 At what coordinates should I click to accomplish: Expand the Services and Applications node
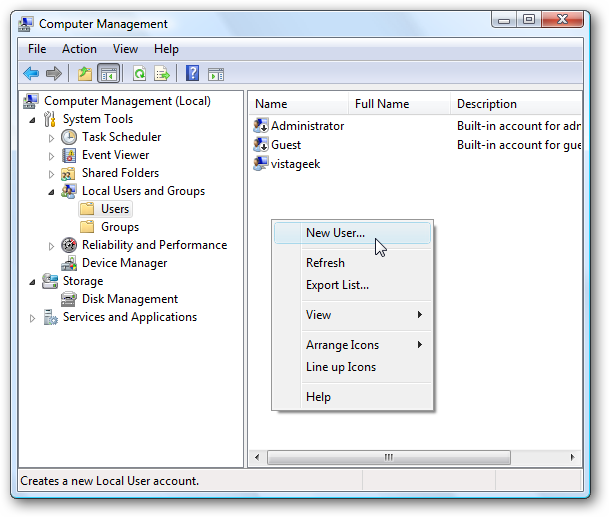pos(33,319)
